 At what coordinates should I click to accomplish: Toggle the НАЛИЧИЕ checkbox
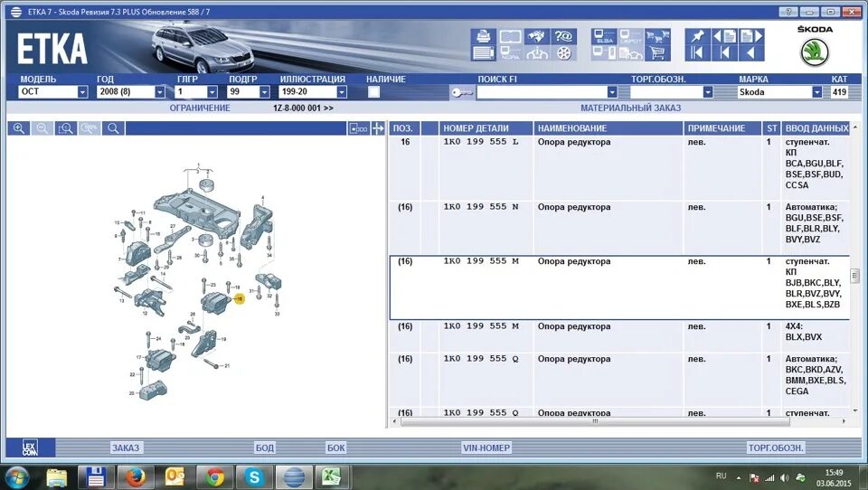(x=373, y=92)
